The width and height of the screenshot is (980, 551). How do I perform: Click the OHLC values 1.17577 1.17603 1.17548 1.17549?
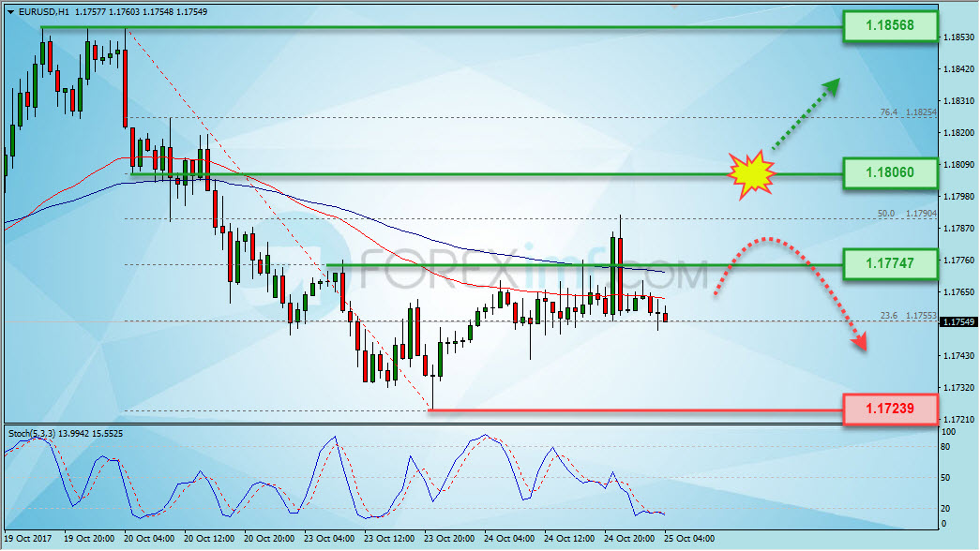[141, 12]
